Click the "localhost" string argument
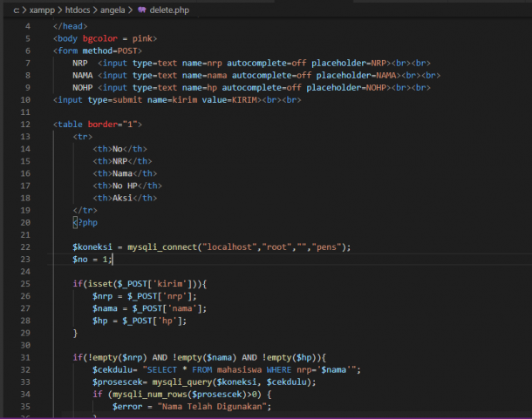This screenshot has width=532, height=419. (229, 247)
